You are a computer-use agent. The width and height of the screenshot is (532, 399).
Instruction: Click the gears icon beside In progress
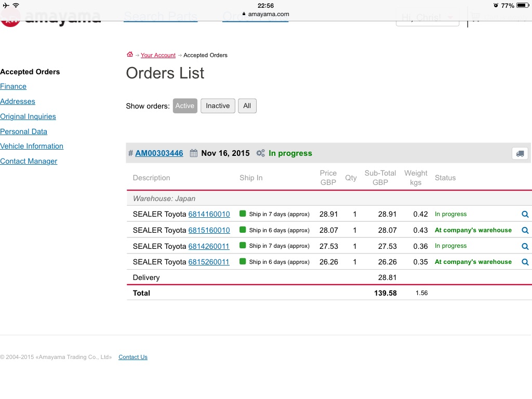pyautogui.click(x=260, y=153)
